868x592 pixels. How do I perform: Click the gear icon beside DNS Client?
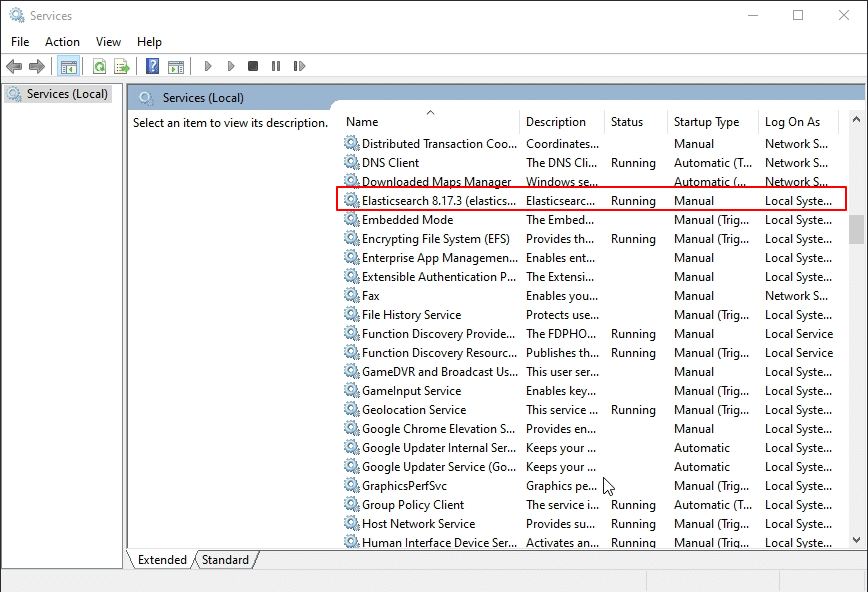351,163
